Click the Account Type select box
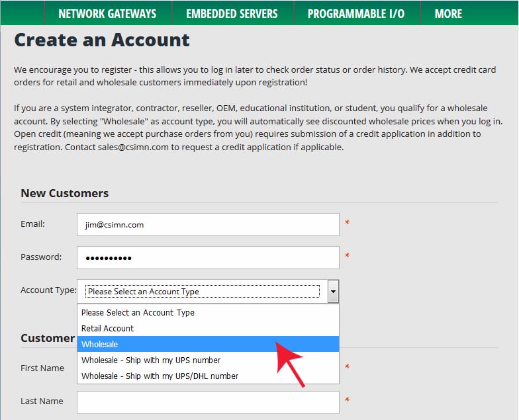 click(208, 291)
